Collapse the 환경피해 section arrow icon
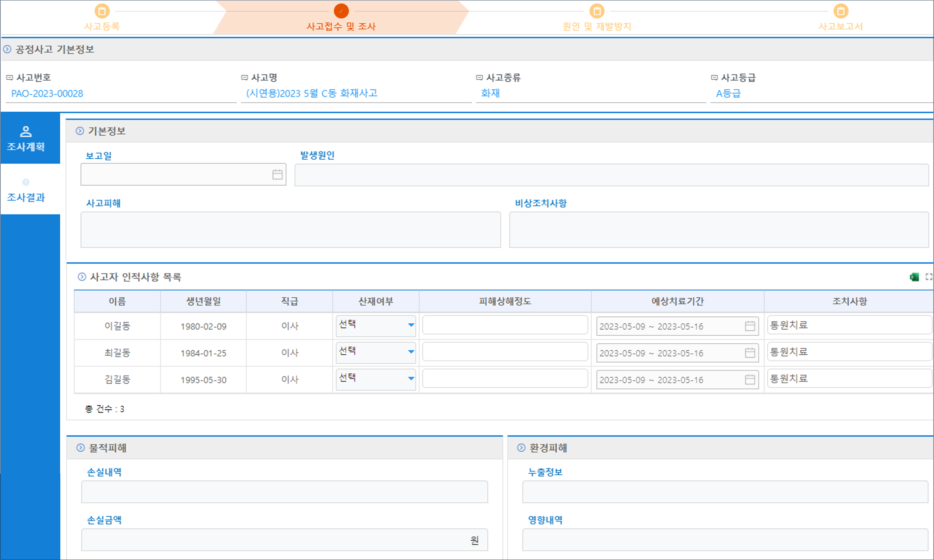934x560 pixels. tap(521, 448)
